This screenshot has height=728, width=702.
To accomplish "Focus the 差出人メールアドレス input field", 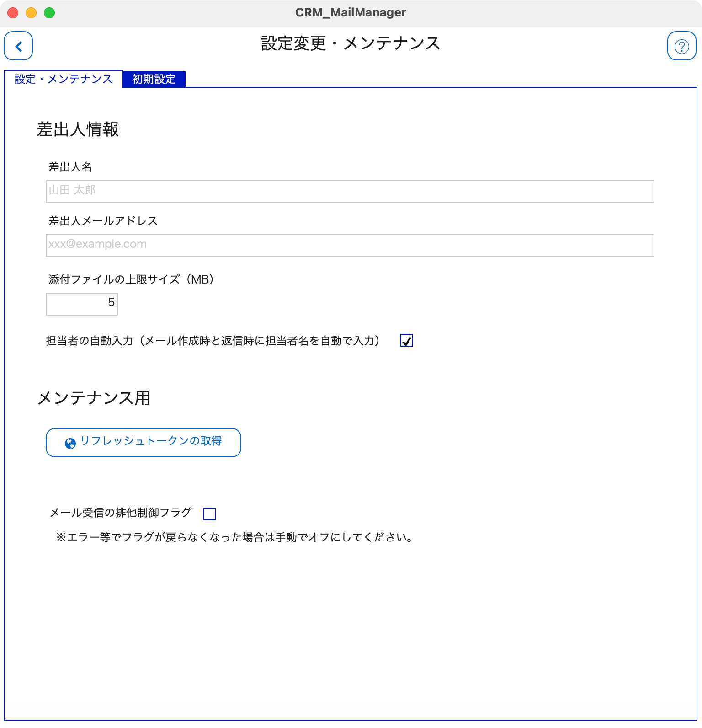I will 350,246.
